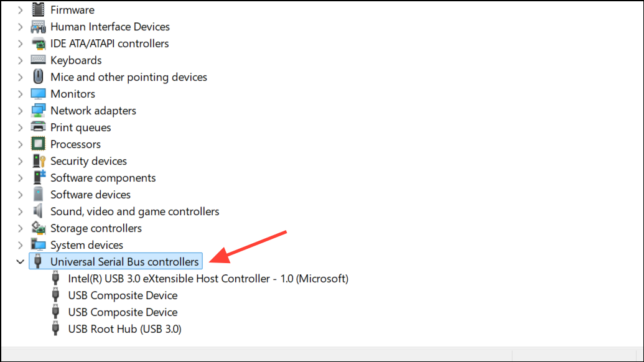Image resolution: width=644 pixels, height=362 pixels.
Task: Click the Firmware chip icon
Action: 38,9
